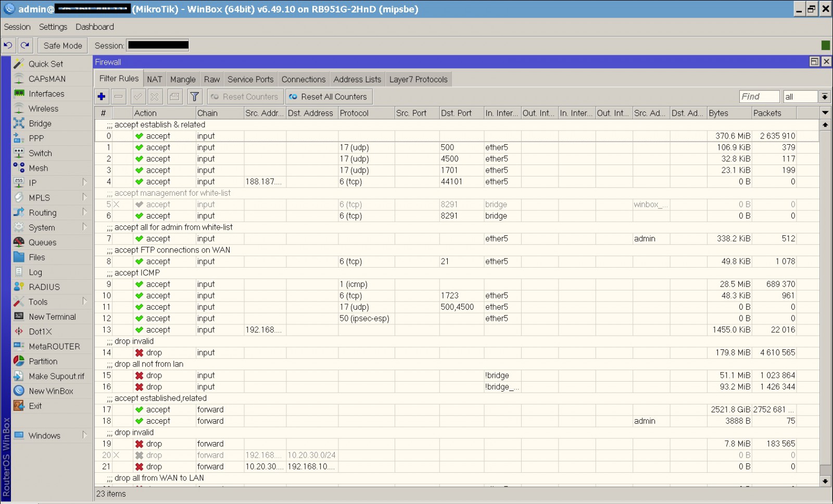Click scroll down arrow of rules list
The image size is (833, 504).
point(825,482)
